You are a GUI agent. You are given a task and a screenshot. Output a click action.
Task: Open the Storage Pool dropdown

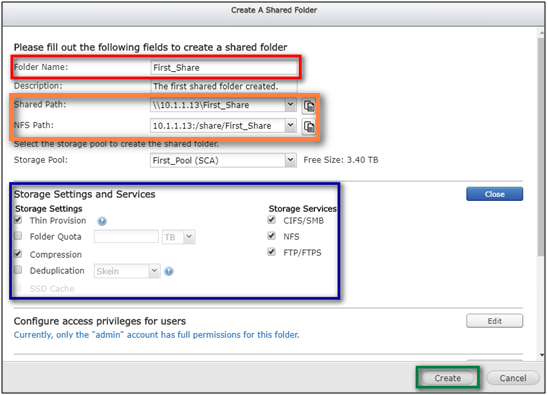click(x=290, y=160)
